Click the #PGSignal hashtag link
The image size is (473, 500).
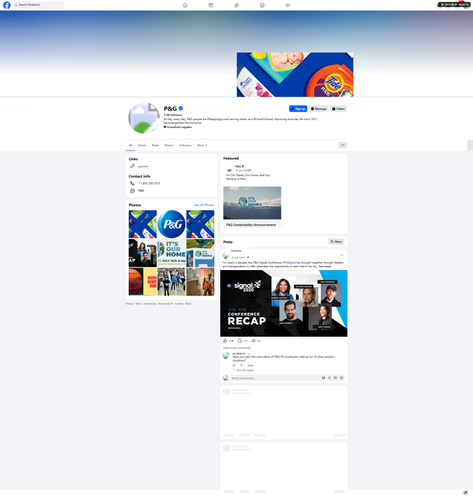pyautogui.click(x=289, y=263)
